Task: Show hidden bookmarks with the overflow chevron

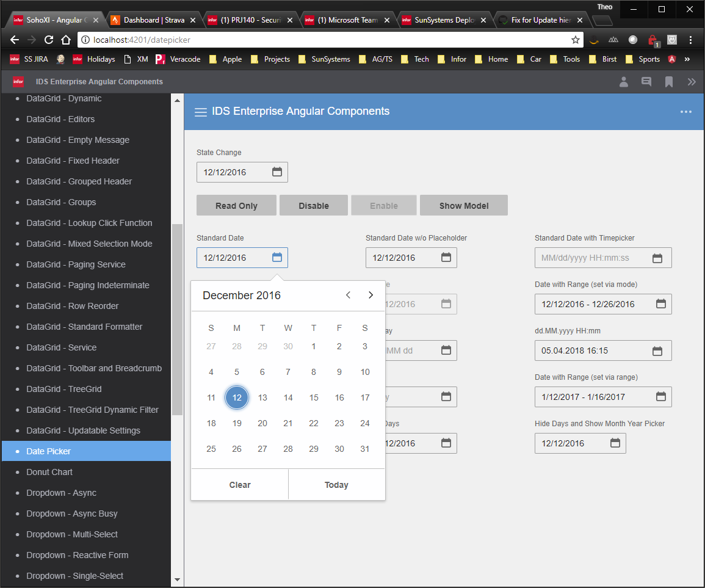Action: pos(687,59)
